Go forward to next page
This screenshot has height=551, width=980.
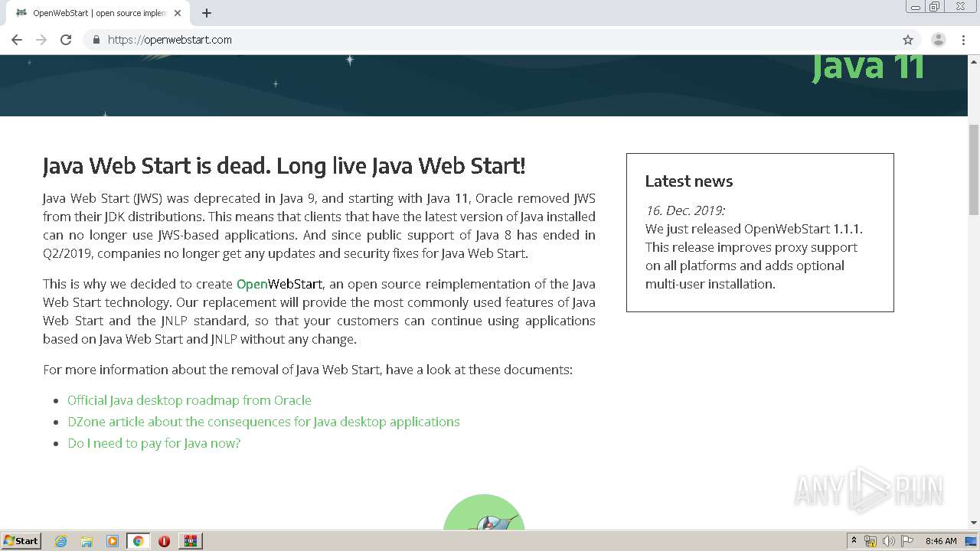pos(41,40)
